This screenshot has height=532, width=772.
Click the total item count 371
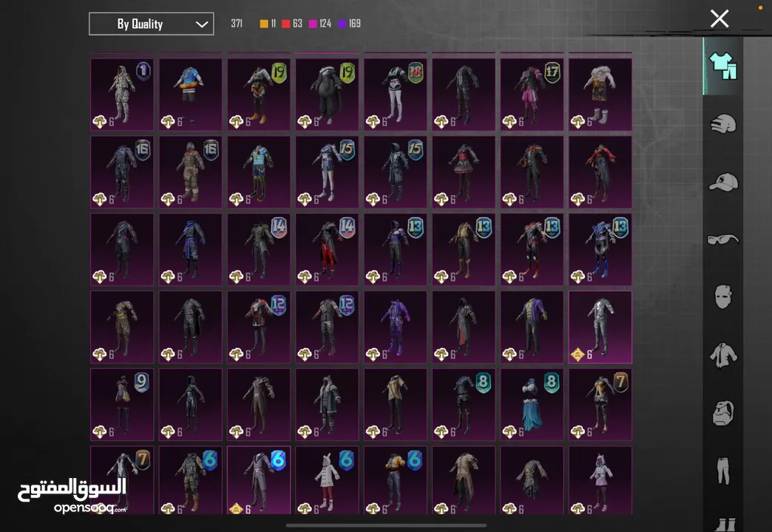coord(237,24)
